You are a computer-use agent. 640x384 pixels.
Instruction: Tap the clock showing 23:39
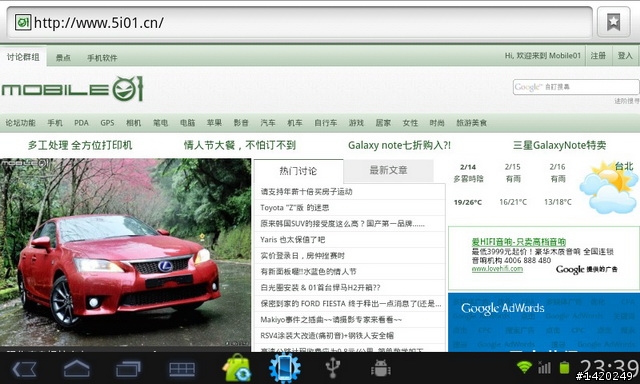609,367
